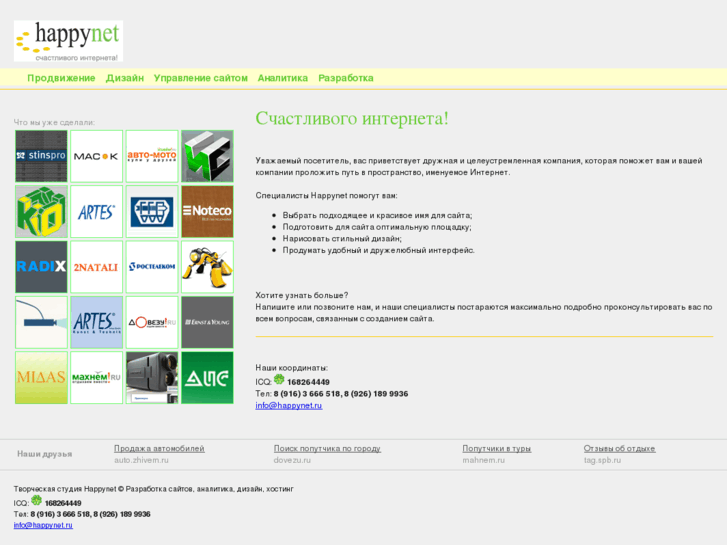Screen dimensions: 727x545
Task: Click the Хотите узнать больше? text
Action: (302, 295)
